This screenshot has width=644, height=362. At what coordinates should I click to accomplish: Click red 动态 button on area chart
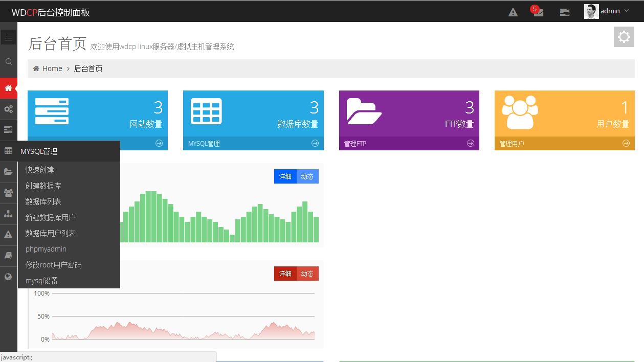click(307, 274)
